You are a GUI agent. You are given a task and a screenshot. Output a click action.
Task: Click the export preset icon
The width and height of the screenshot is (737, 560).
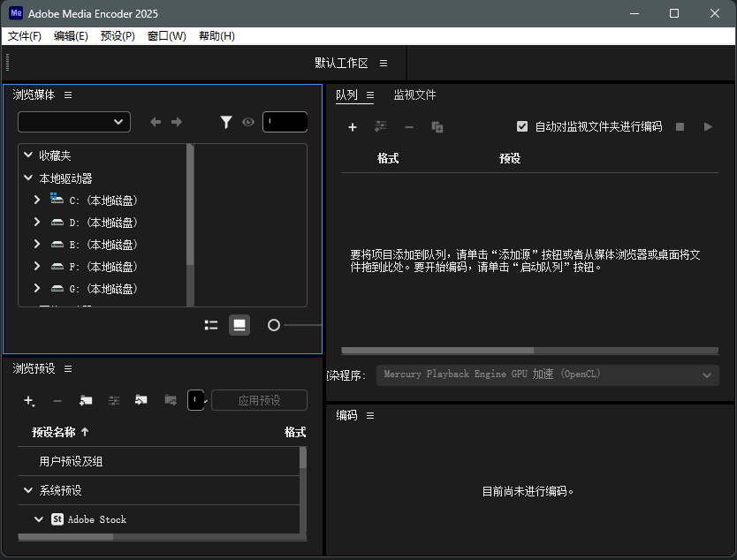169,400
